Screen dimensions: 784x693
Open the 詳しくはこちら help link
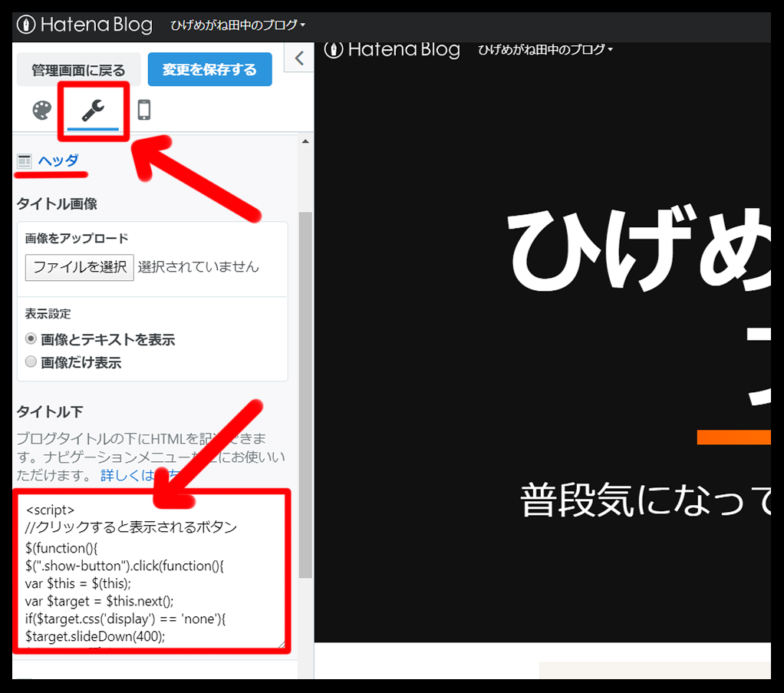click(141, 475)
